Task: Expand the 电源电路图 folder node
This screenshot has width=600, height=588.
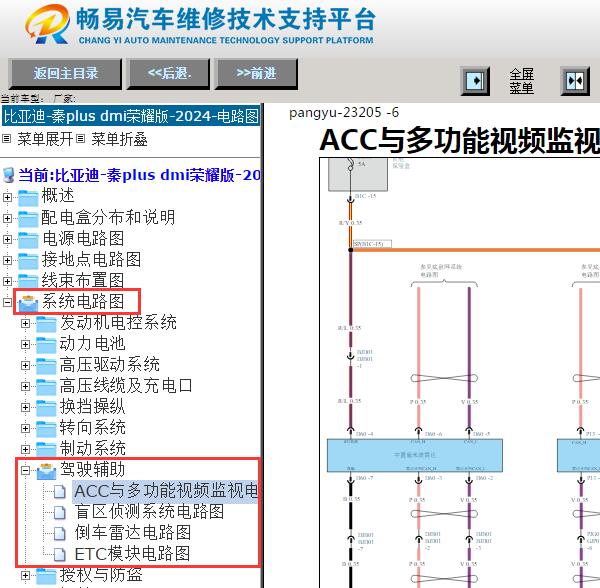Action: 7,239
